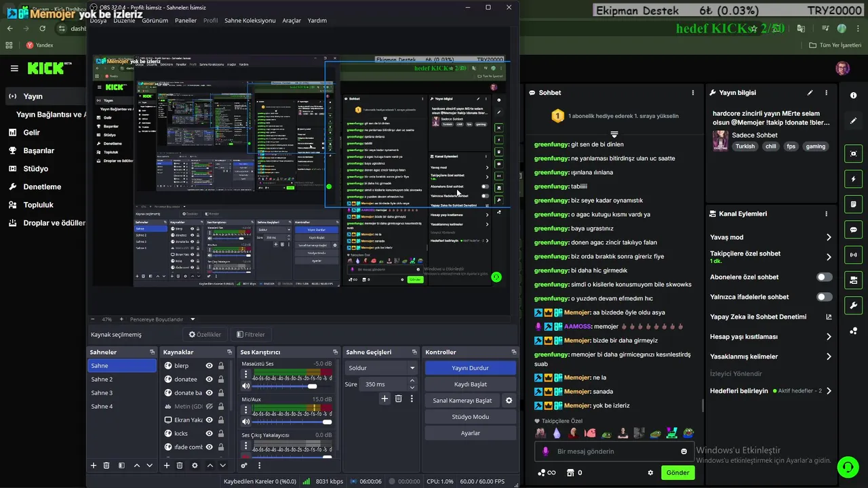Image resolution: width=868 pixels, height=488 pixels.
Task: Toggle visibility of Ekran Yakalama source
Action: (x=209, y=420)
